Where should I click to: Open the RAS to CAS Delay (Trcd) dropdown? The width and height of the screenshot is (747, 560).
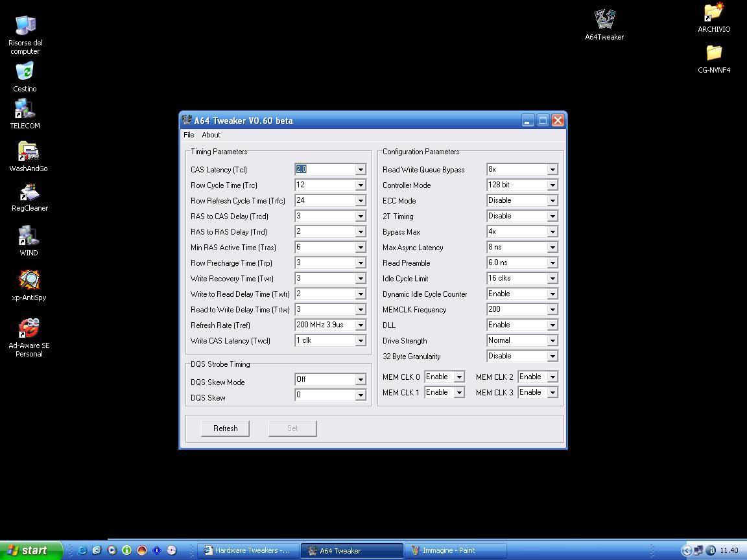click(x=361, y=216)
